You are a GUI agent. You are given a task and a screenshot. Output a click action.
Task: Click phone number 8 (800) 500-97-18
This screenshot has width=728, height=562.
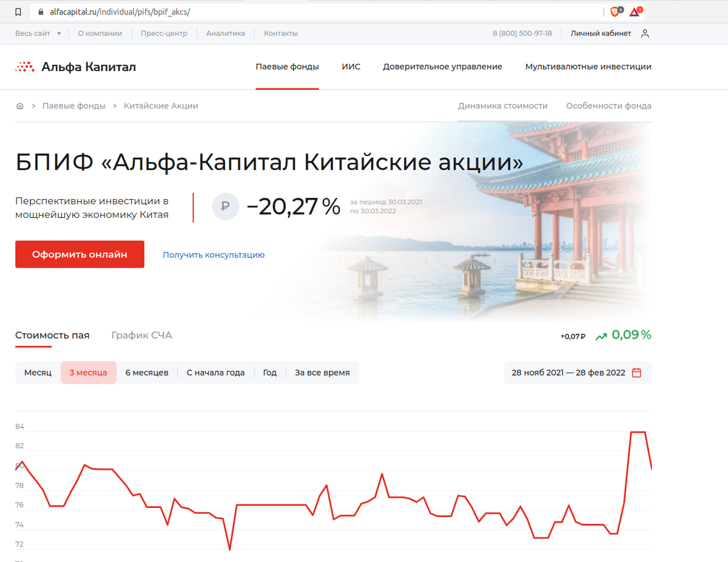tap(522, 33)
